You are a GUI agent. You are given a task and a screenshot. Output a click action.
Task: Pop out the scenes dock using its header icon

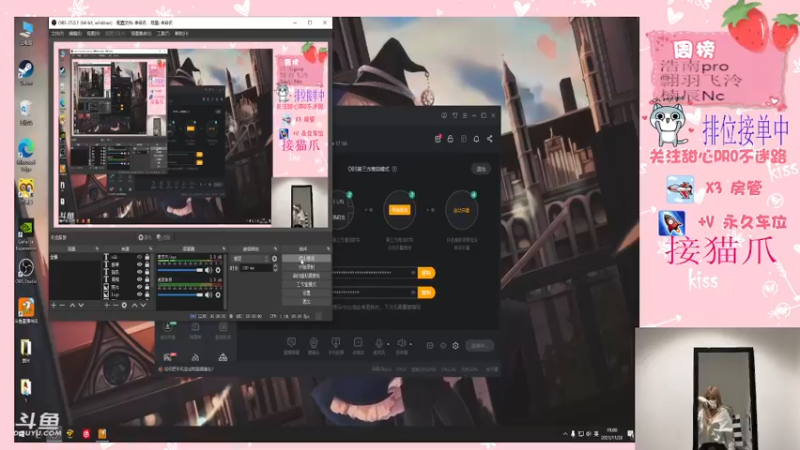pyautogui.click(x=97, y=248)
